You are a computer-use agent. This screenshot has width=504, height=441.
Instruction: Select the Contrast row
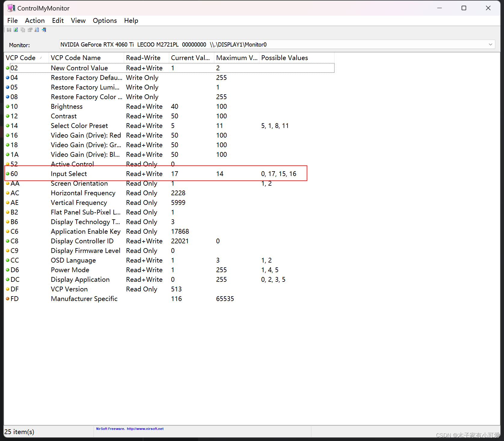point(170,116)
